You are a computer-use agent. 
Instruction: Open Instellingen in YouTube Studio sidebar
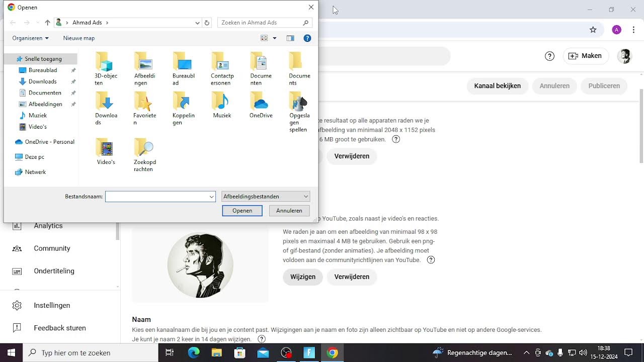coord(52,305)
